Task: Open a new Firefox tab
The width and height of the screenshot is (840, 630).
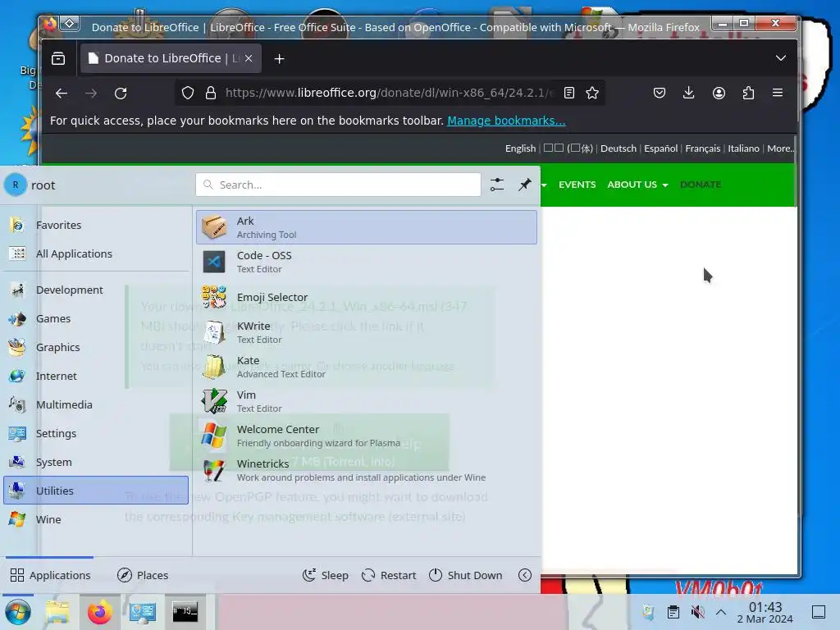Action: pyautogui.click(x=279, y=58)
